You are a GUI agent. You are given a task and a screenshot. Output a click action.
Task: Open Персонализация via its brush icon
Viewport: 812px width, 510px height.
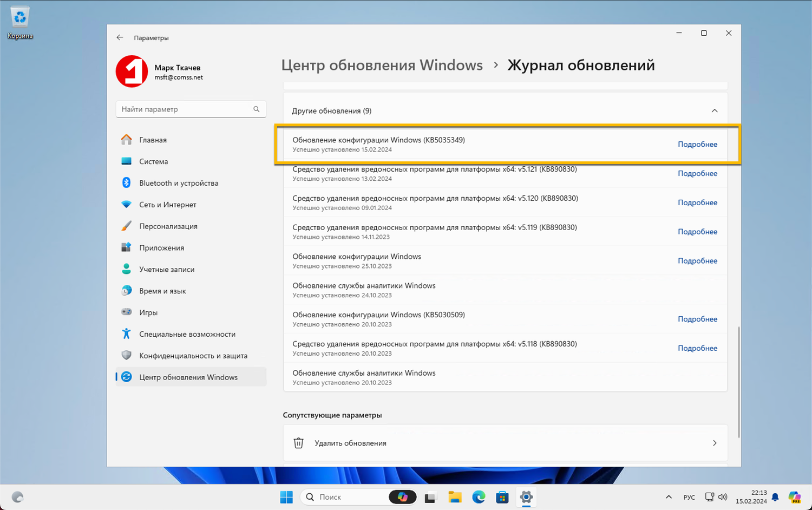coord(126,226)
